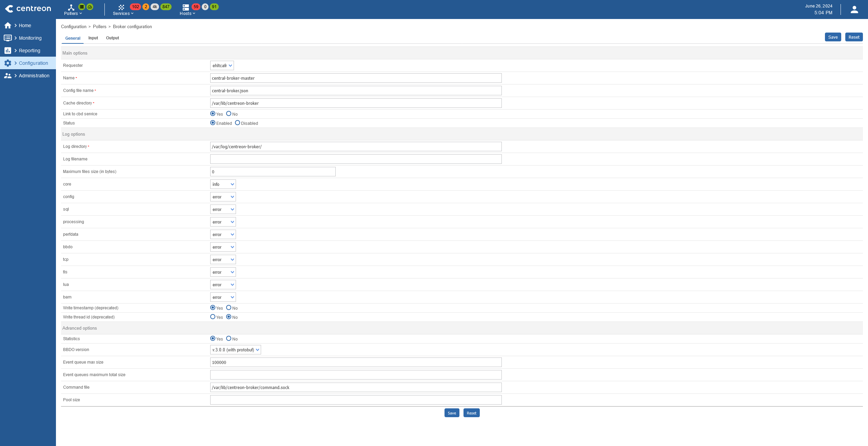Click the poller database status icon
The height and width of the screenshot is (446, 868).
point(82,7)
